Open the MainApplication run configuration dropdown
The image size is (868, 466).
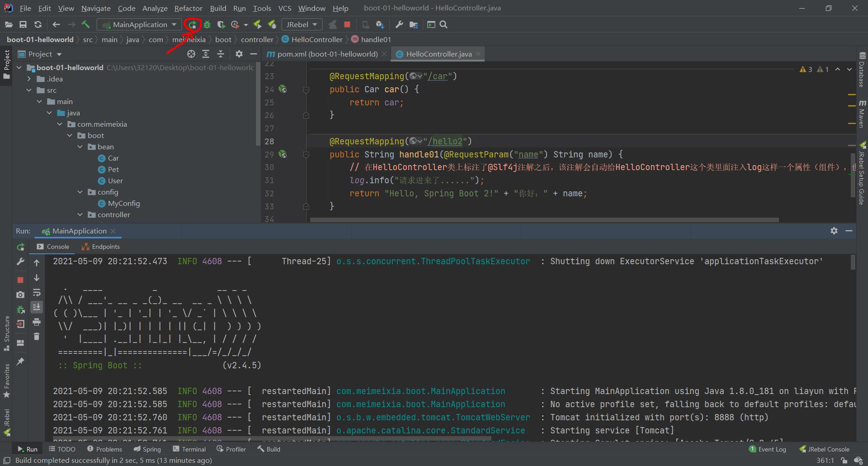(140, 24)
